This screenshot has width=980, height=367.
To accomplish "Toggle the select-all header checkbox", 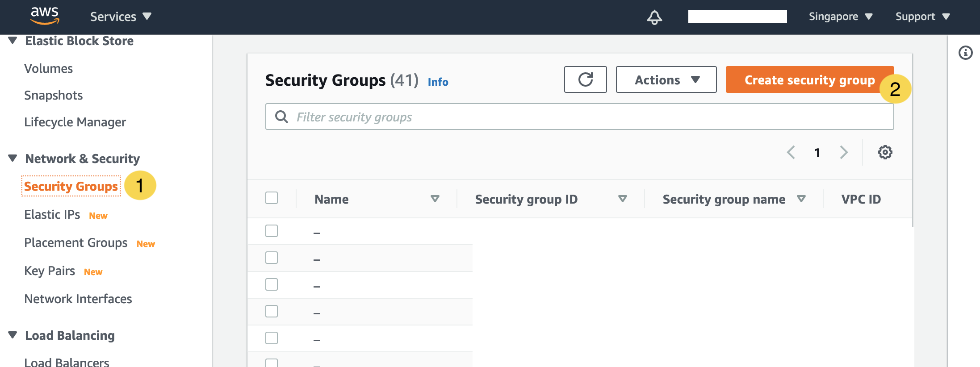I will click(x=272, y=198).
